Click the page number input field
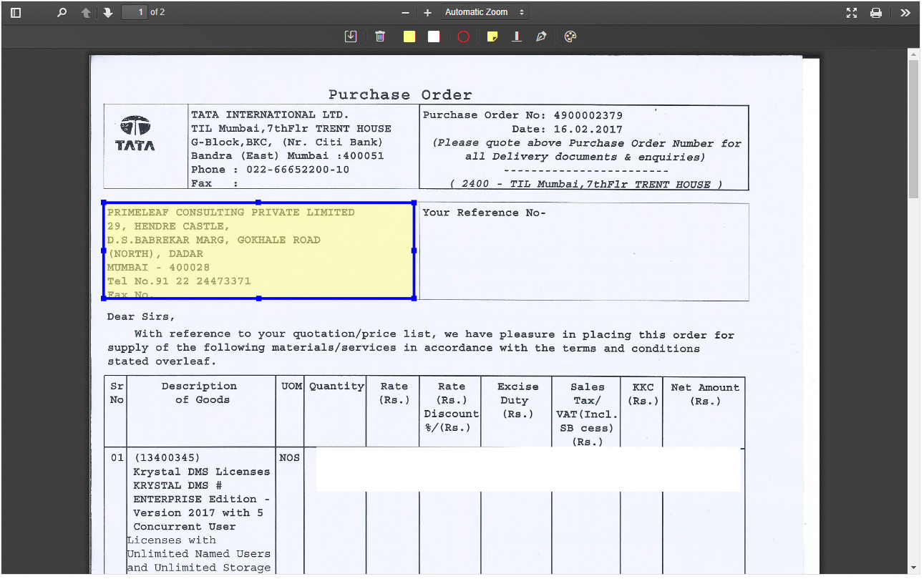 pos(135,12)
